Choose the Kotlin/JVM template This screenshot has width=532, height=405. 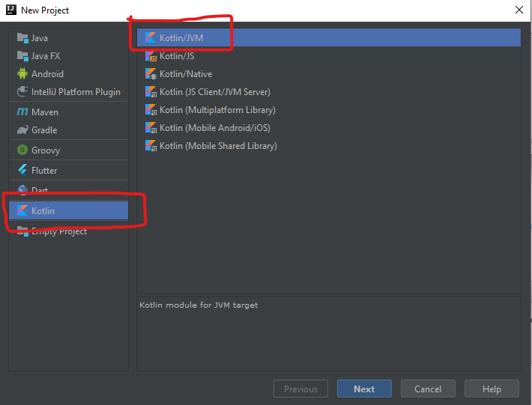click(329, 37)
